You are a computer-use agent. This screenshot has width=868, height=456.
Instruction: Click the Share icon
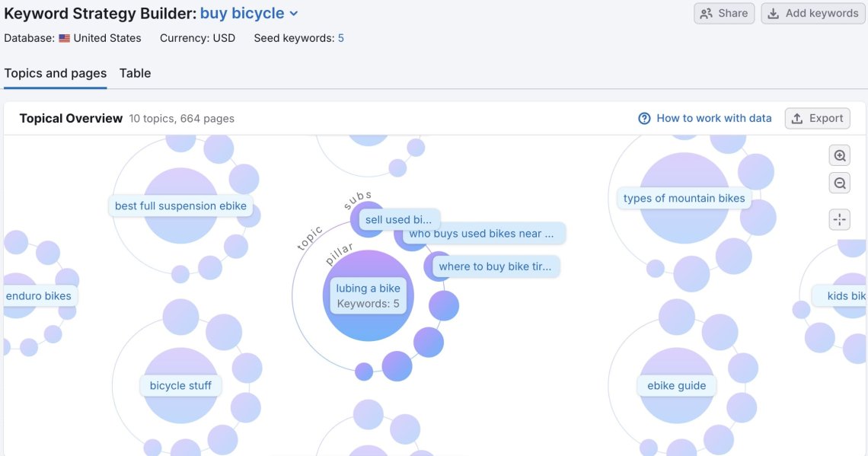pos(706,13)
